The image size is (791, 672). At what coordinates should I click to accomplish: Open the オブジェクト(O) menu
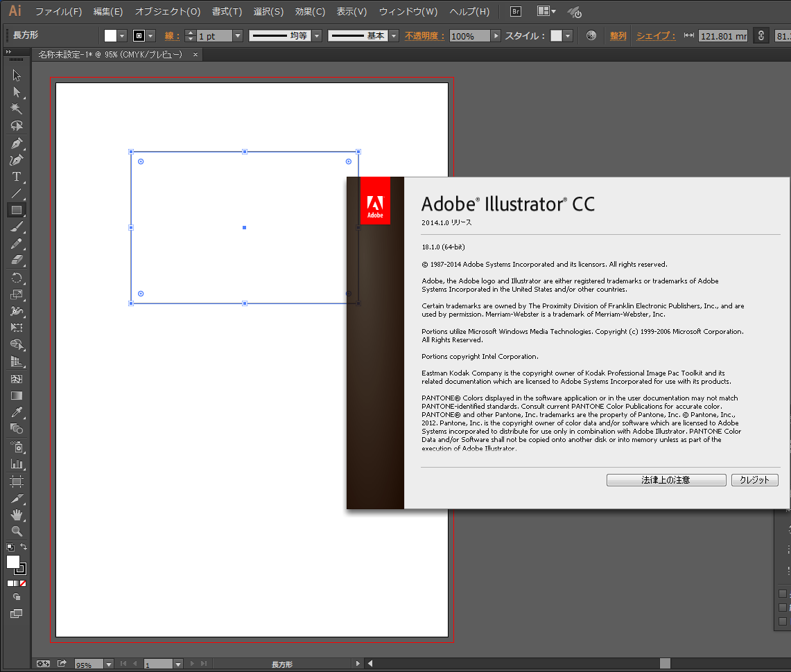click(168, 12)
